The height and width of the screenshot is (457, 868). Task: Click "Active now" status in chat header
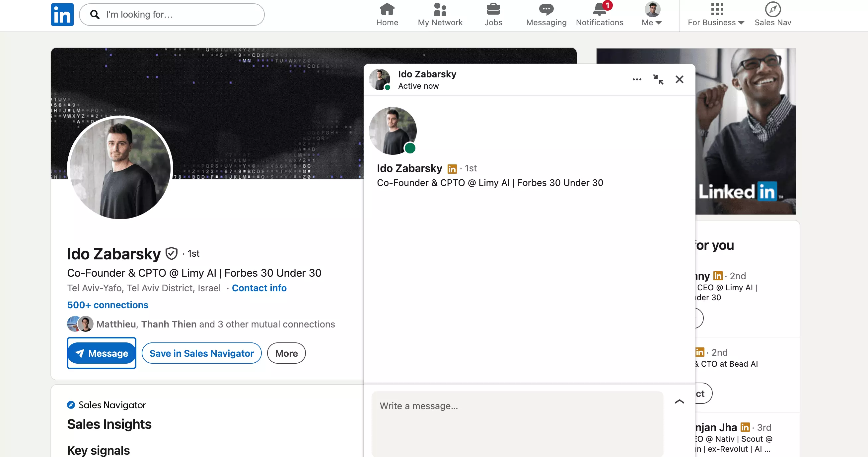coord(418,86)
